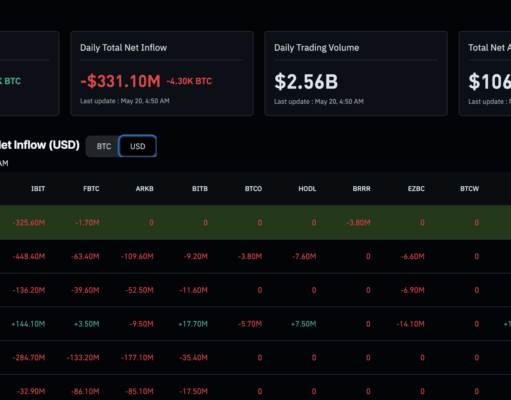Select the -7.60M HODL cell
The height and width of the screenshot is (400, 511).
tap(304, 256)
